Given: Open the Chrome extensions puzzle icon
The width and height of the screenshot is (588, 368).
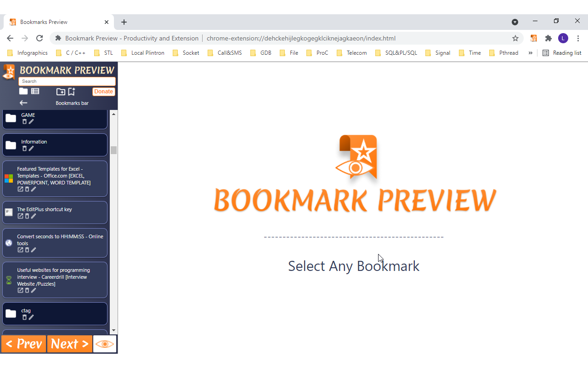Looking at the screenshot, I should [x=548, y=38].
